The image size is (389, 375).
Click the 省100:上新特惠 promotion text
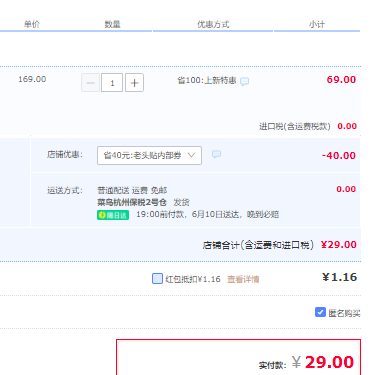coord(207,80)
